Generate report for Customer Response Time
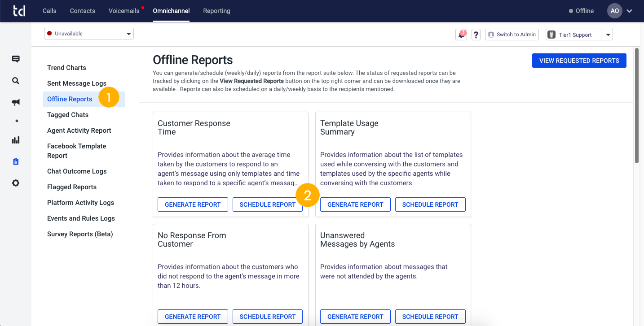 (x=193, y=204)
